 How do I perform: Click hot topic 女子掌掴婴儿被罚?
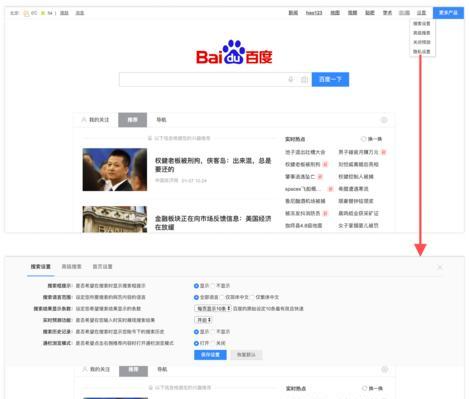point(358,226)
